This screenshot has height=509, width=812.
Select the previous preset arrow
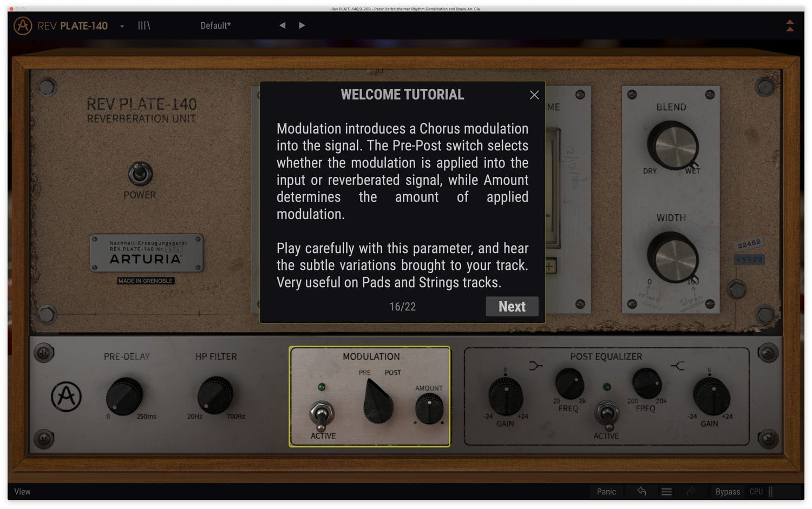(282, 25)
